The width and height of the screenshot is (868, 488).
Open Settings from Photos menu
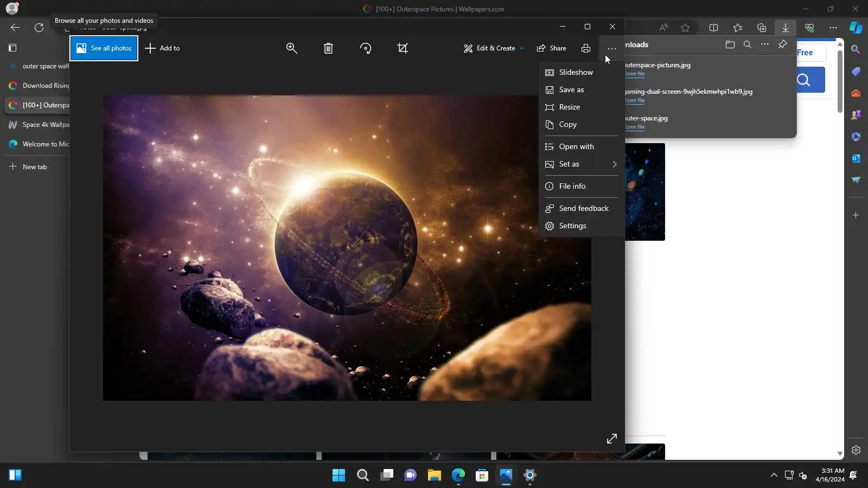click(581, 226)
